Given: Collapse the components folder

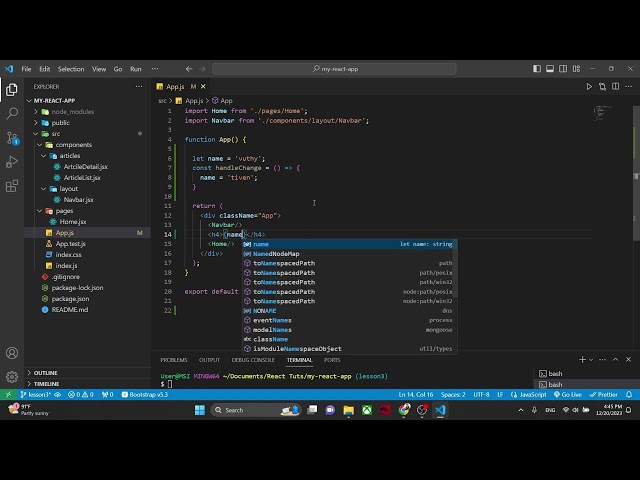Looking at the screenshot, I should coord(40,144).
